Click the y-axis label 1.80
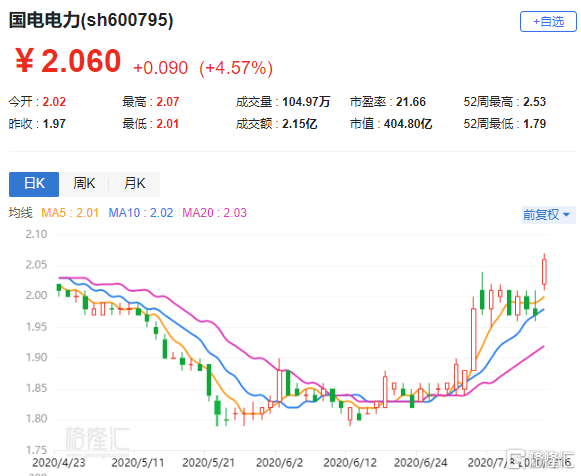The width and height of the screenshot is (581, 476). point(36,419)
